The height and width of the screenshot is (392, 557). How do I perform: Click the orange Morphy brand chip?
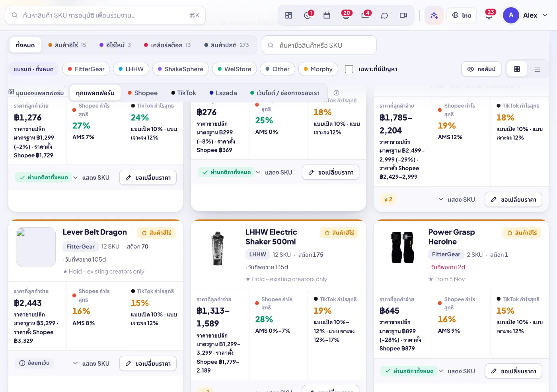pyautogui.click(x=318, y=69)
